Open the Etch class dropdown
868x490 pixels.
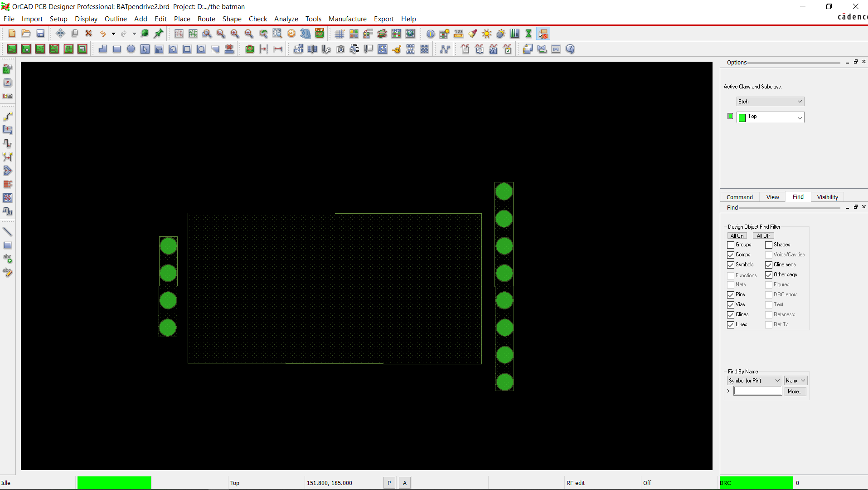799,101
